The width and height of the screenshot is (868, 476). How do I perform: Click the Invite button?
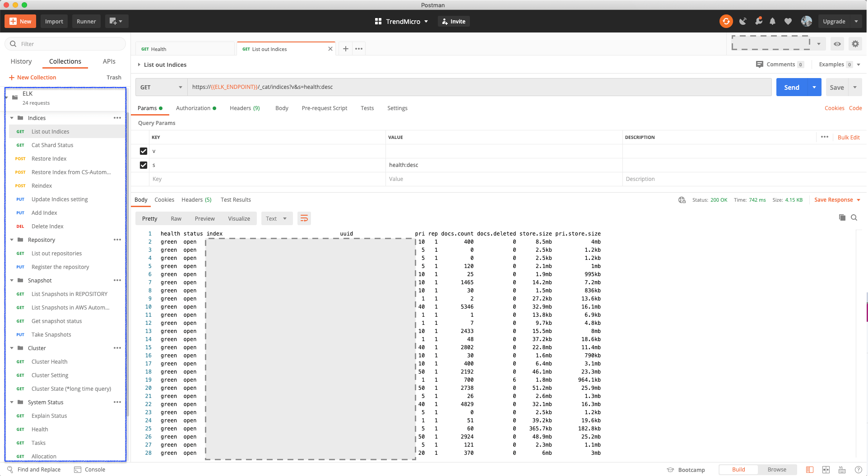coord(454,21)
